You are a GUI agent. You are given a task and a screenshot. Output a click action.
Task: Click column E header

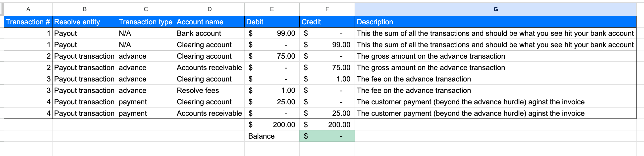[272, 9]
